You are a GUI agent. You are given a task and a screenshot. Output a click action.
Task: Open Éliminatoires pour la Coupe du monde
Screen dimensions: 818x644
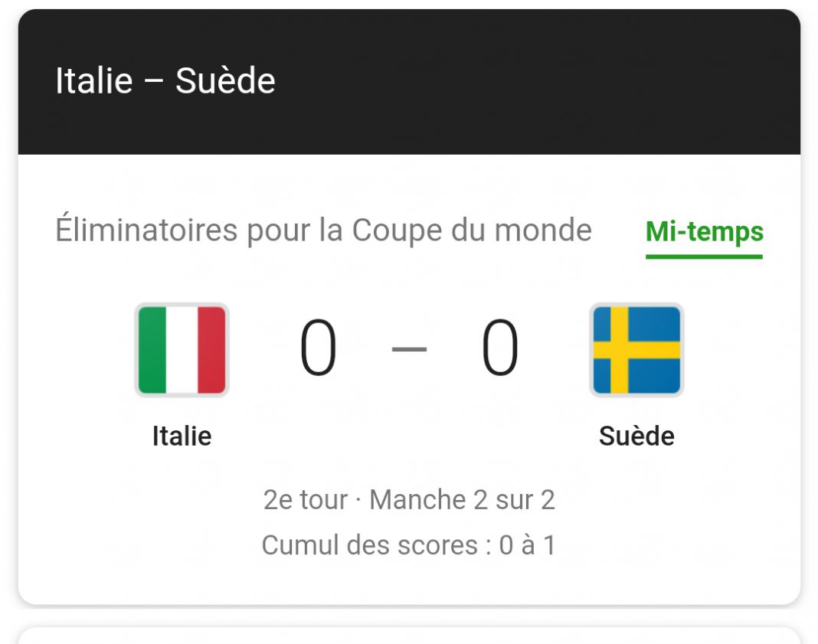tap(323, 230)
